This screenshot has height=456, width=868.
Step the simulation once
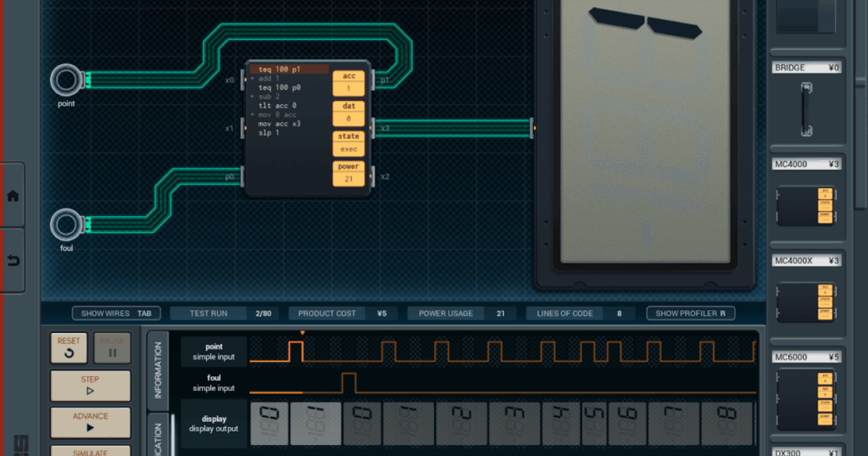90,385
